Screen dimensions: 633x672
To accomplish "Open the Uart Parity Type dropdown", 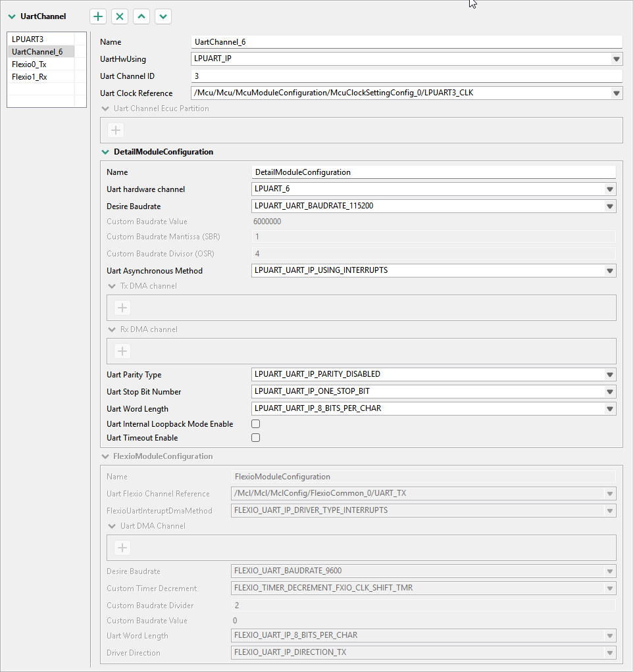I will point(610,375).
